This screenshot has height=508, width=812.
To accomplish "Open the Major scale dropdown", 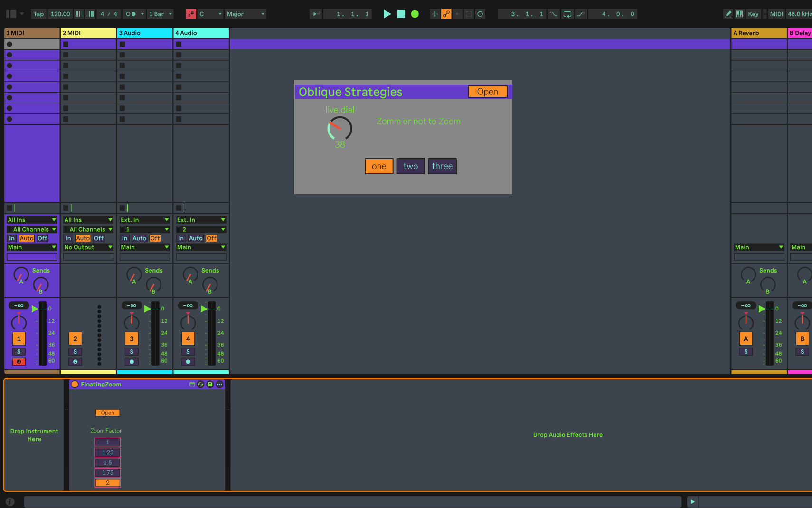I will point(245,14).
